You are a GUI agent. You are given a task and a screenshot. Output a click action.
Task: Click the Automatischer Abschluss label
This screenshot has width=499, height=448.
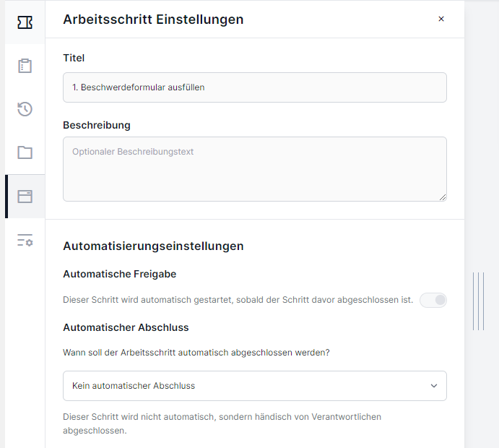[126, 327]
